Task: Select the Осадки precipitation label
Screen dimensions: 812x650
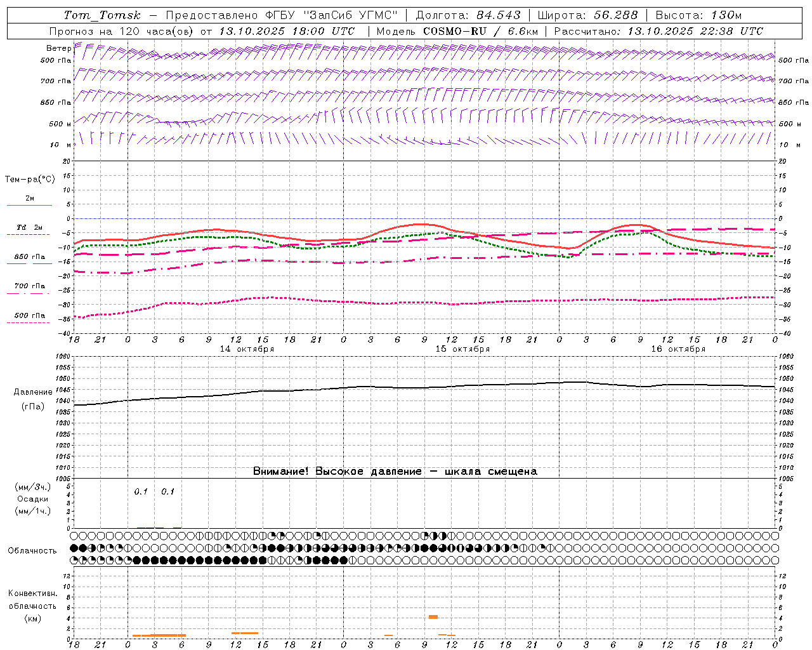Action: coord(33,499)
